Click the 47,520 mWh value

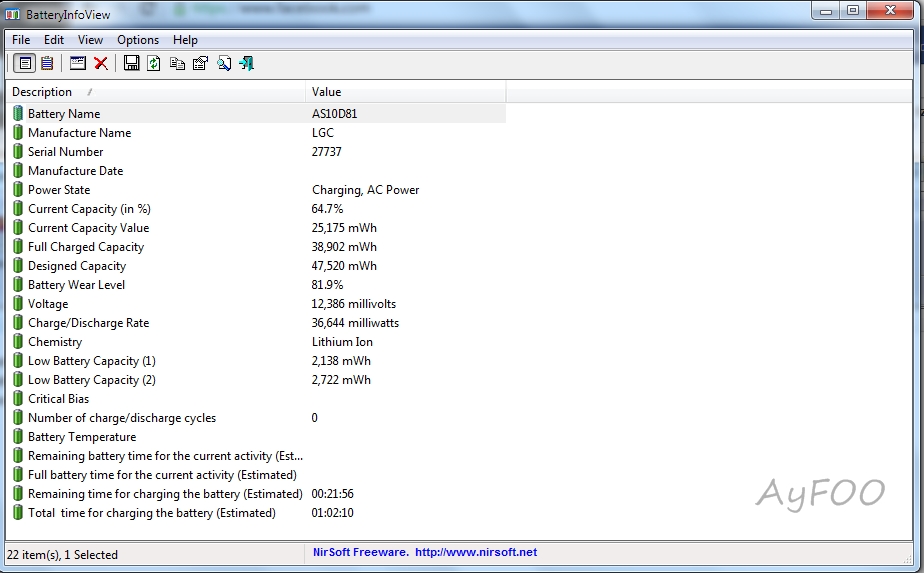tap(344, 265)
